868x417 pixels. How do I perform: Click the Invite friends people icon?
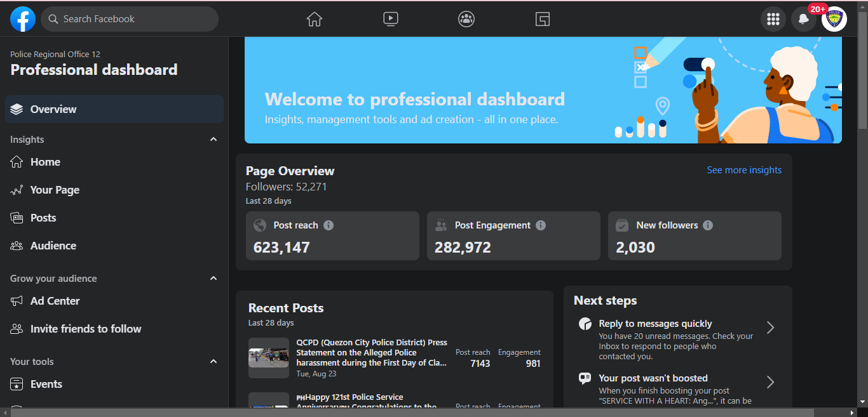coord(17,329)
